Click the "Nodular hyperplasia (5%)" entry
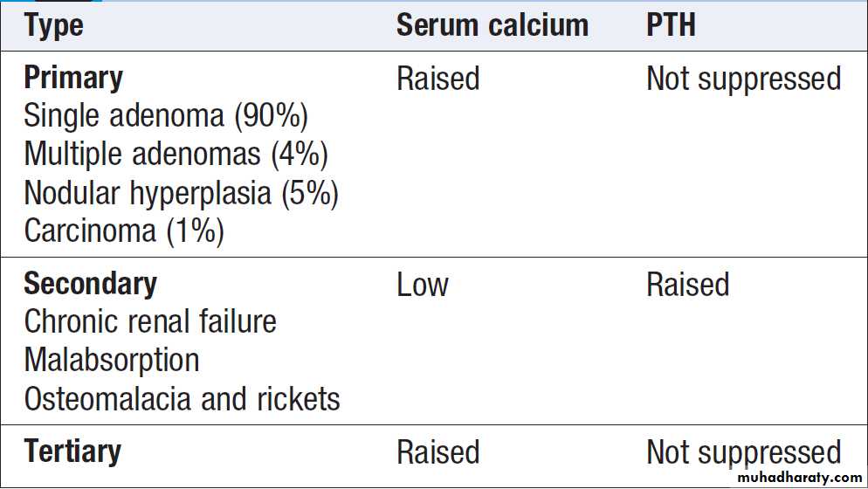This screenshot has height=489, width=868. 181,193
